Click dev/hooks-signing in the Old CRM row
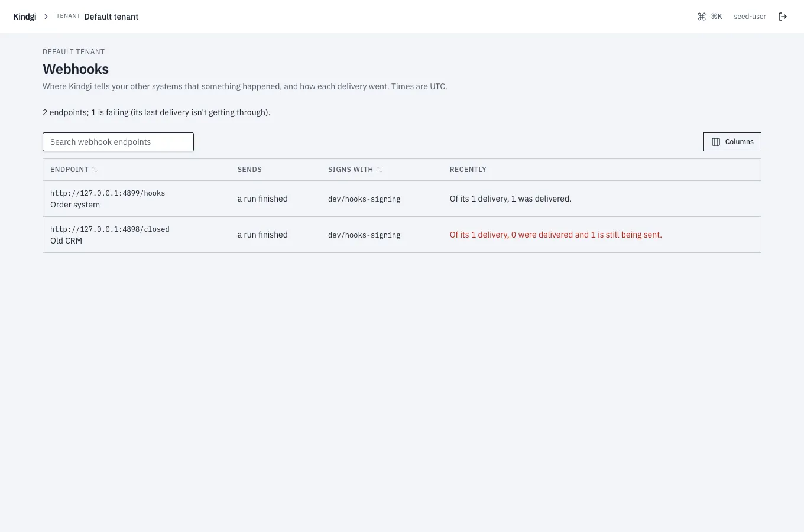The height and width of the screenshot is (532, 804). click(364, 235)
